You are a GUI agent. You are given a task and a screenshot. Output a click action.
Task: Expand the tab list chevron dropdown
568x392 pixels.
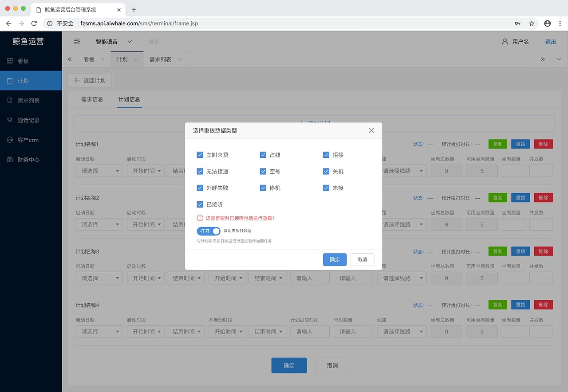pyautogui.click(x=559, y=59)
